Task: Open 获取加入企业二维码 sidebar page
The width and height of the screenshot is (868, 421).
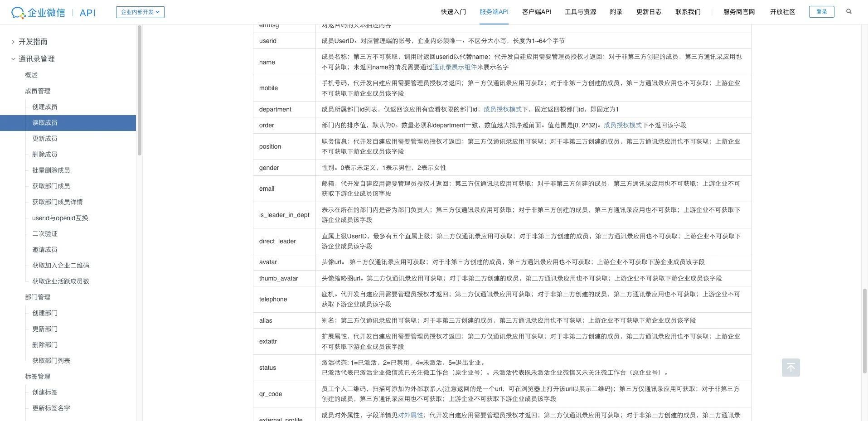Action: point(61,266)
